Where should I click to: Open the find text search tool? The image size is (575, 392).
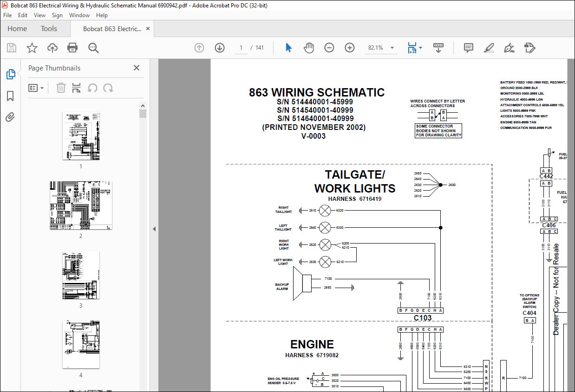pos(93,48)
